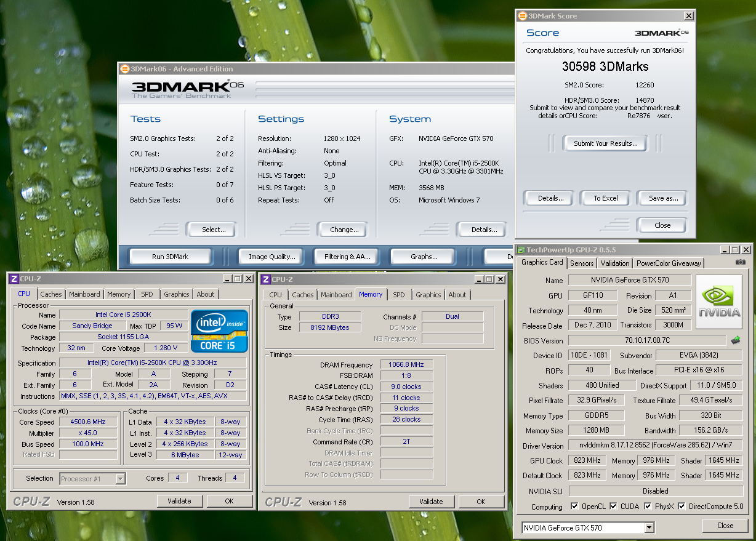Open Graphs in 3DMark06

point(424,257)
